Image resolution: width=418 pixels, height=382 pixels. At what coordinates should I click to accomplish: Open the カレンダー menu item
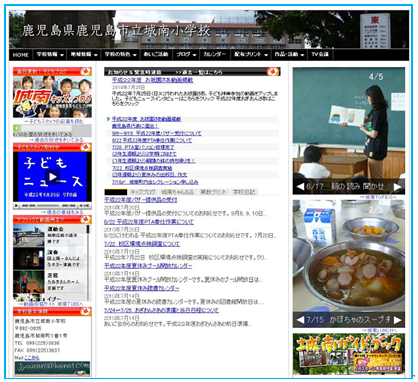point(214,55)
